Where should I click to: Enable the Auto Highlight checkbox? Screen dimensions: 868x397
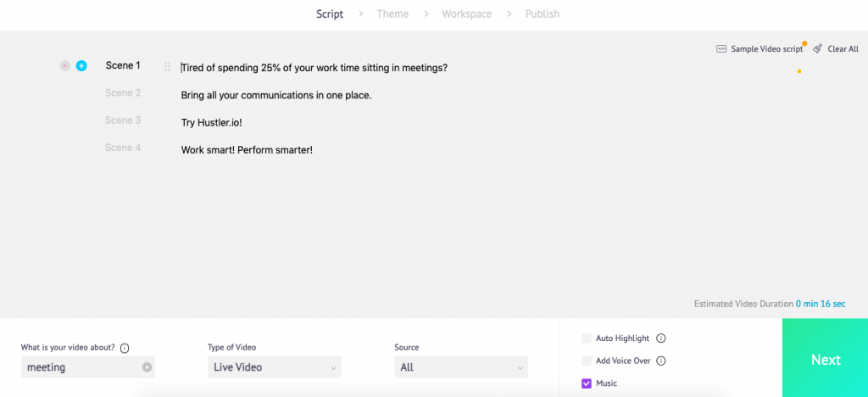pos(587,338)
